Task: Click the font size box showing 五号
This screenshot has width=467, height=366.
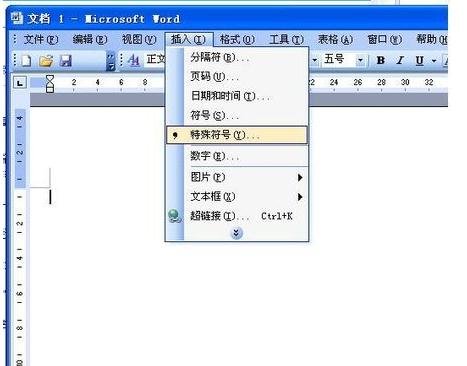Action: [338, 60]
